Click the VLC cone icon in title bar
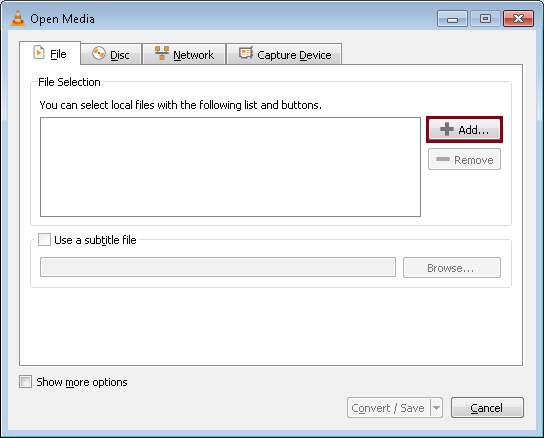Image resolution: width=544 pixels, height=438 pixels. pos(18,18)
